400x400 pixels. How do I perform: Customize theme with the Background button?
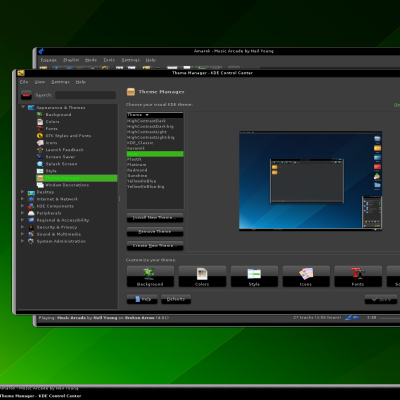tap(150, 277)
